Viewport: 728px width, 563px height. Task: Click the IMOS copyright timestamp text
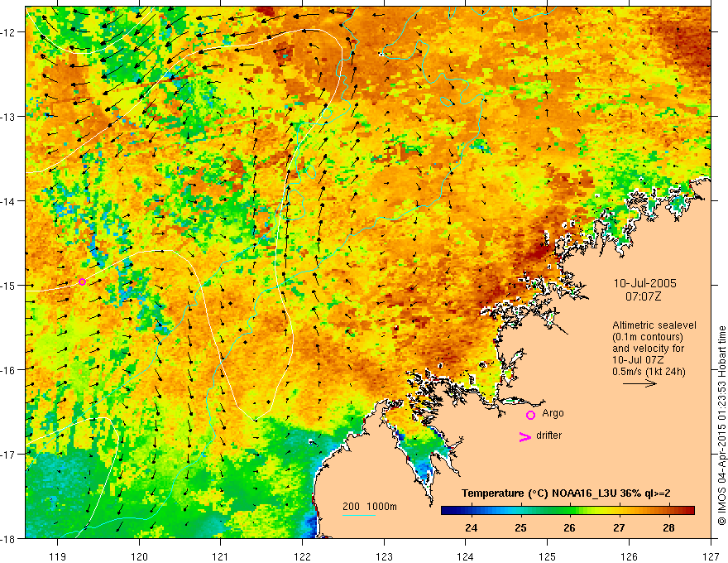pyautogui.click(x=721, y=427)
